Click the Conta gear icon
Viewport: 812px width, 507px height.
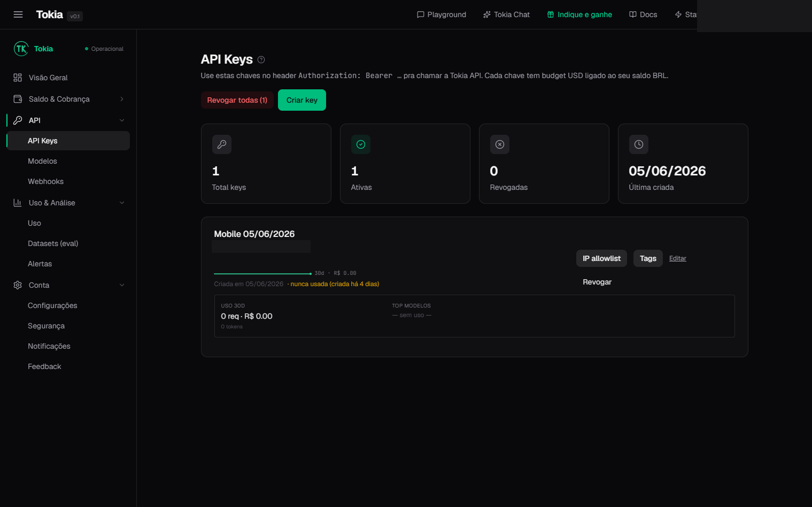(18, 285)
